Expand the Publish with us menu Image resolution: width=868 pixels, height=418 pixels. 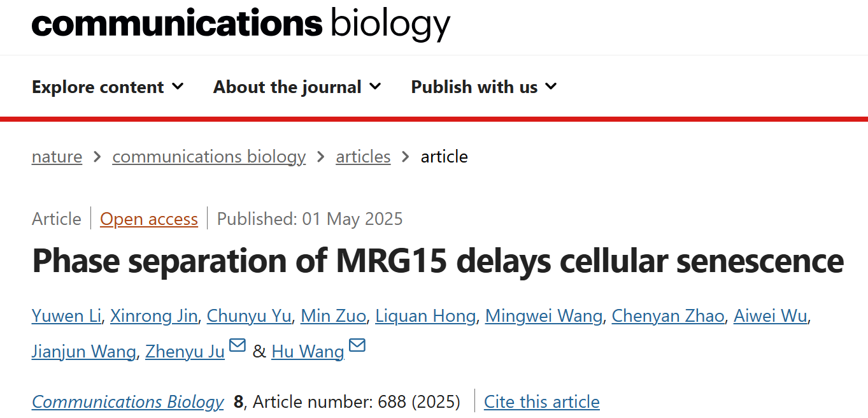point(484,87)
